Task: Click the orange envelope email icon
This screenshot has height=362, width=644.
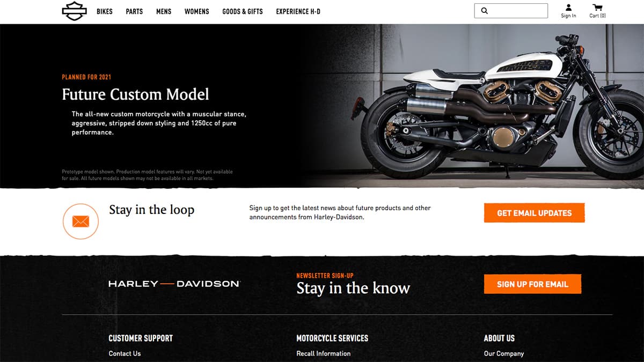Action: (x=80, y=221)
